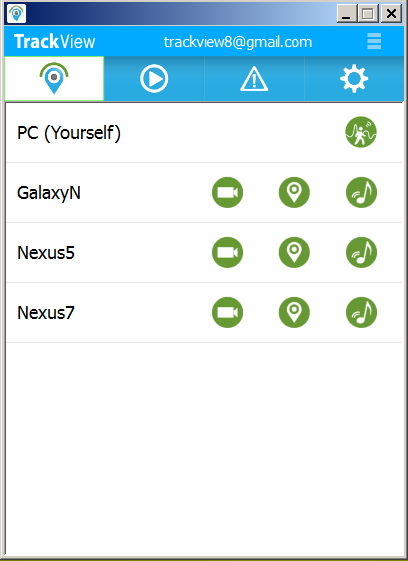
Task: Start the Nexus7 video camera
Action: [227, 312]
